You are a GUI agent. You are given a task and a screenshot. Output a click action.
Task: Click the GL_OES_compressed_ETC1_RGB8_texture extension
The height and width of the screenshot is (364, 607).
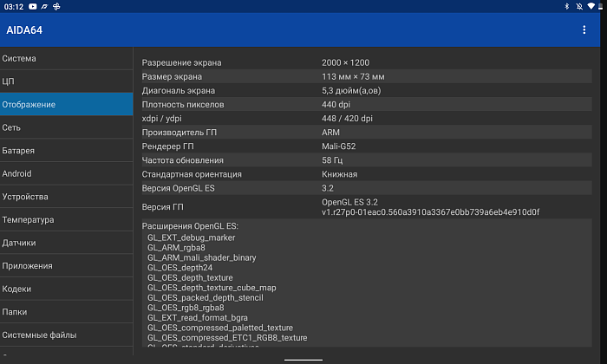coord(227,338)
